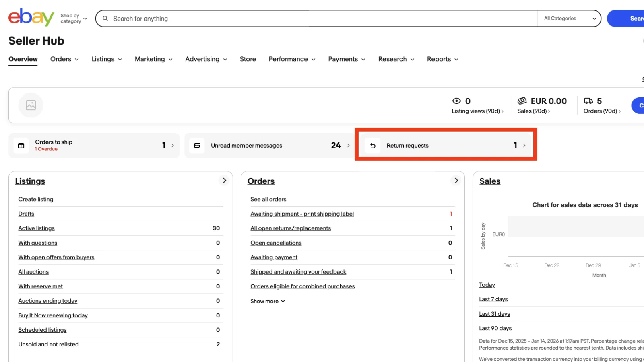Click the eBay logo
This screenshot has height=362, width=644.
pos(31,17)
